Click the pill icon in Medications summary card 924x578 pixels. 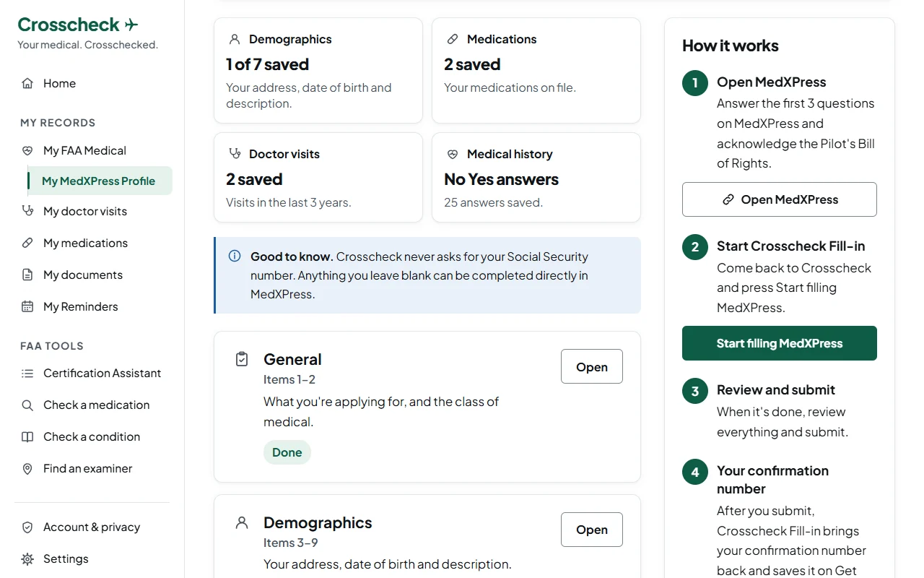click(x=453, y=39)
